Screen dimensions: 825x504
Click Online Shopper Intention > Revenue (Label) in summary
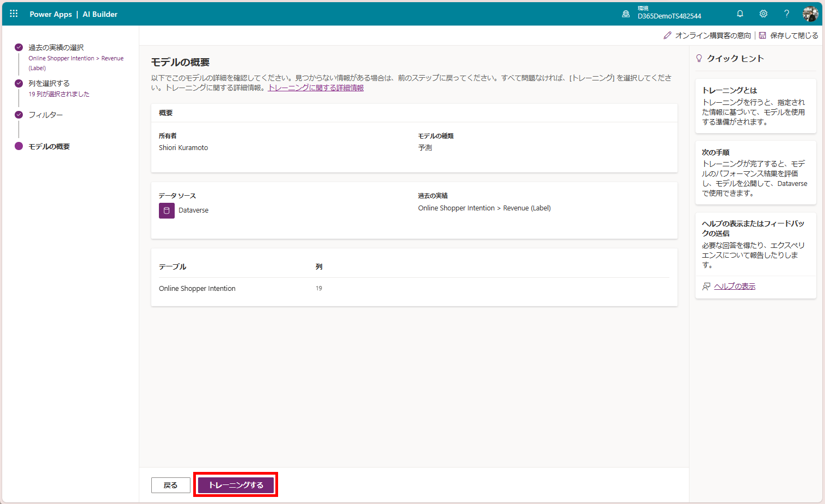tap(484, 208)
